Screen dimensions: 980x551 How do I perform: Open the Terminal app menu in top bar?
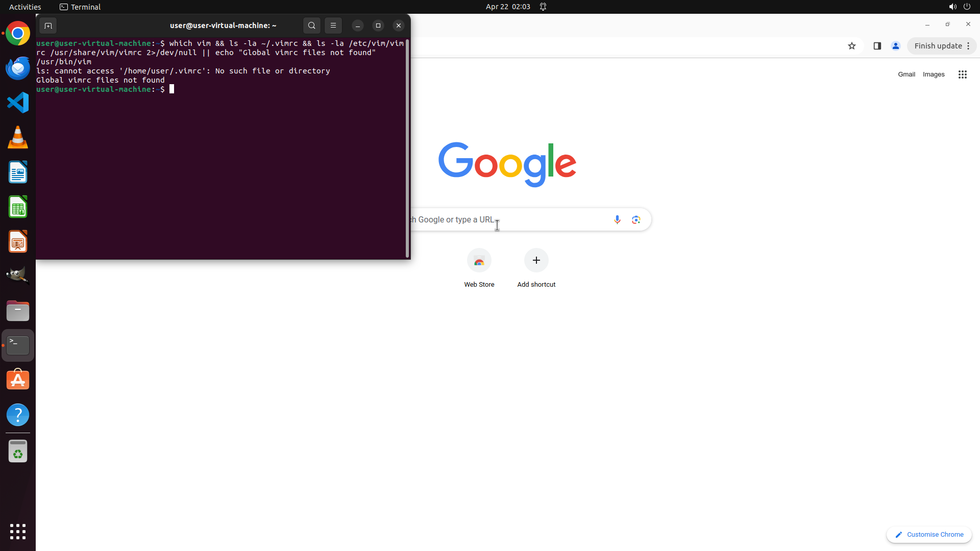(80, 7)
